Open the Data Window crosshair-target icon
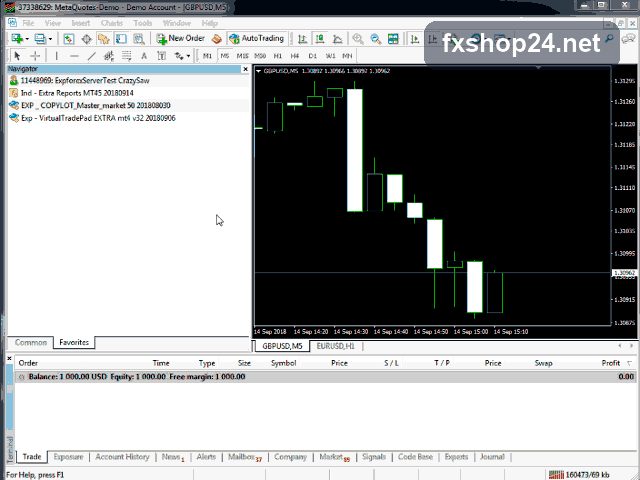This screenshot has height=480, width=640. click(87, 39)
